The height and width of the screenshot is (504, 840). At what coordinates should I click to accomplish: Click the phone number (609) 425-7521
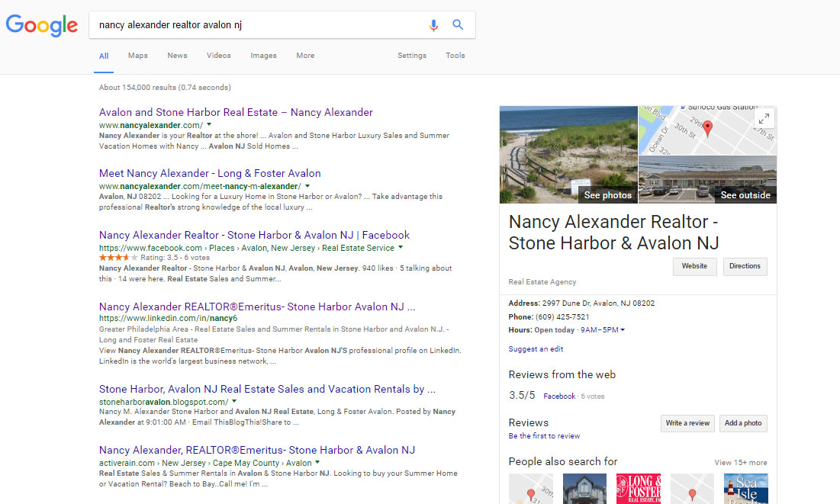[x=562, y=317]
